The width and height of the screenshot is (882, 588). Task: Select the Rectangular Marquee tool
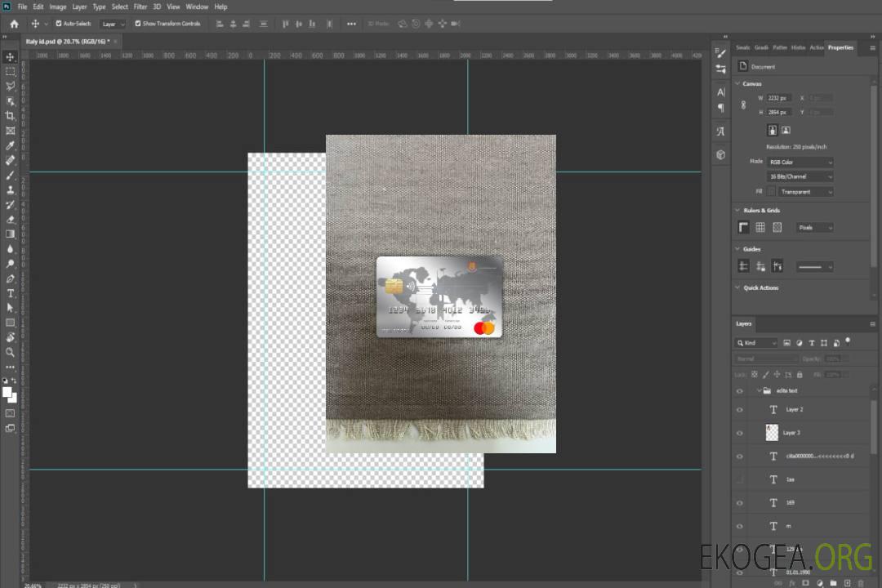(x=10, y=72)
